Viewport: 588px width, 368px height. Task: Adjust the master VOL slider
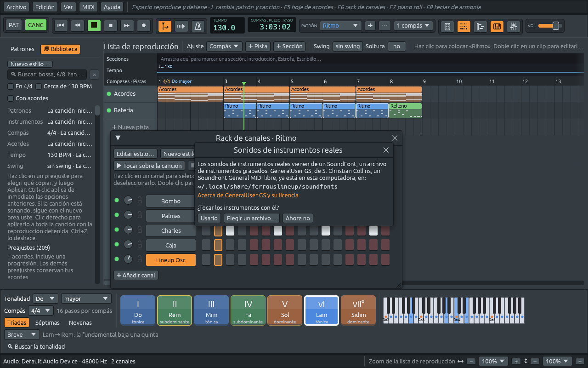click(550, 26)
